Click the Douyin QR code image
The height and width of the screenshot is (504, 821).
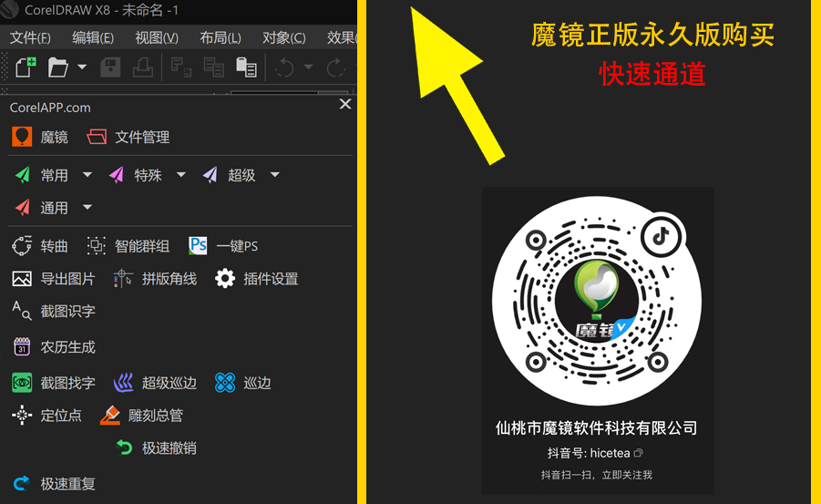pos(597,302)
